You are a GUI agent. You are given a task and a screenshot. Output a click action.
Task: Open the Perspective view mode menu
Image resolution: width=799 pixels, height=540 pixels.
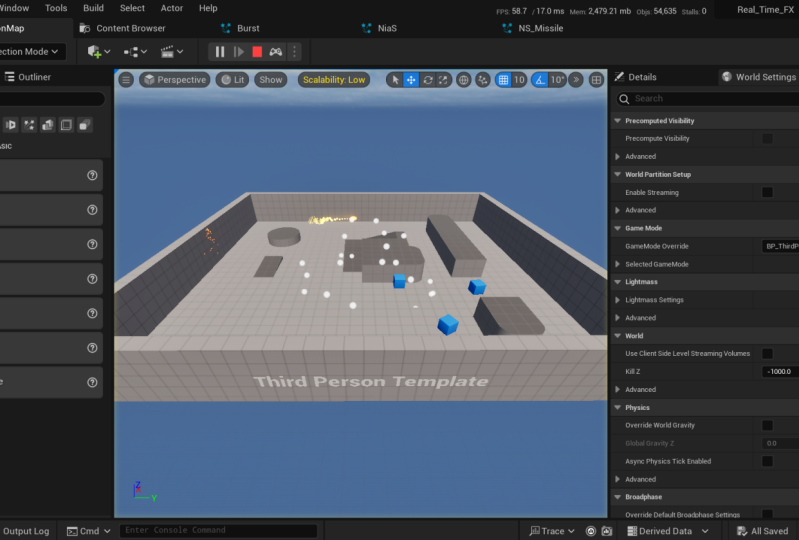(175, 79)
